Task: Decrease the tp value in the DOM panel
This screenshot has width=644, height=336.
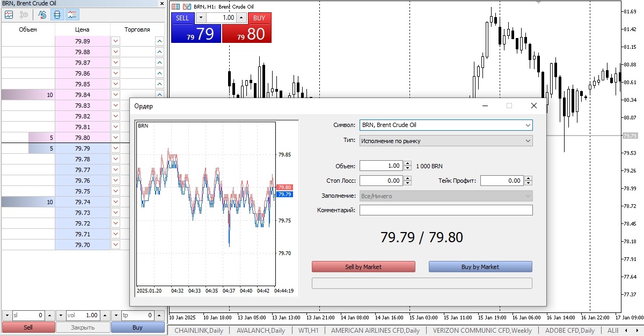Action: [116, 316]
